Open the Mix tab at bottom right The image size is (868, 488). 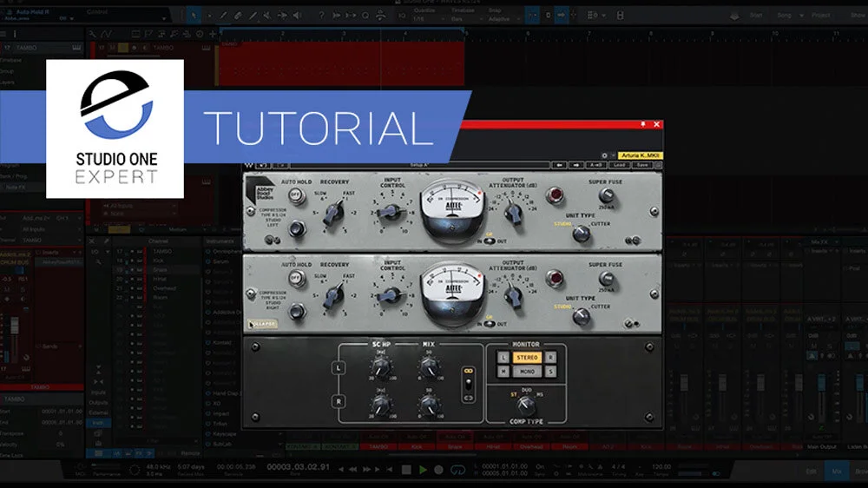837,472
